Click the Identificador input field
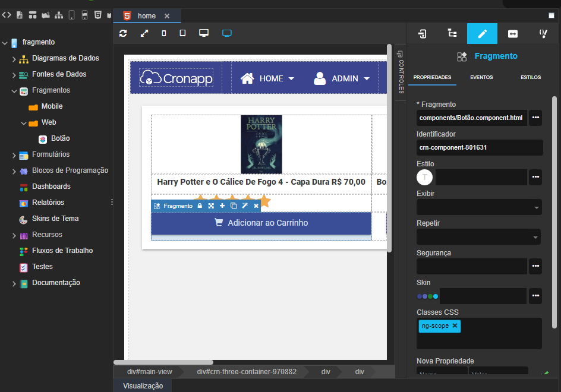The width and height of the screenshot is (561, 392). pos(480,147)
